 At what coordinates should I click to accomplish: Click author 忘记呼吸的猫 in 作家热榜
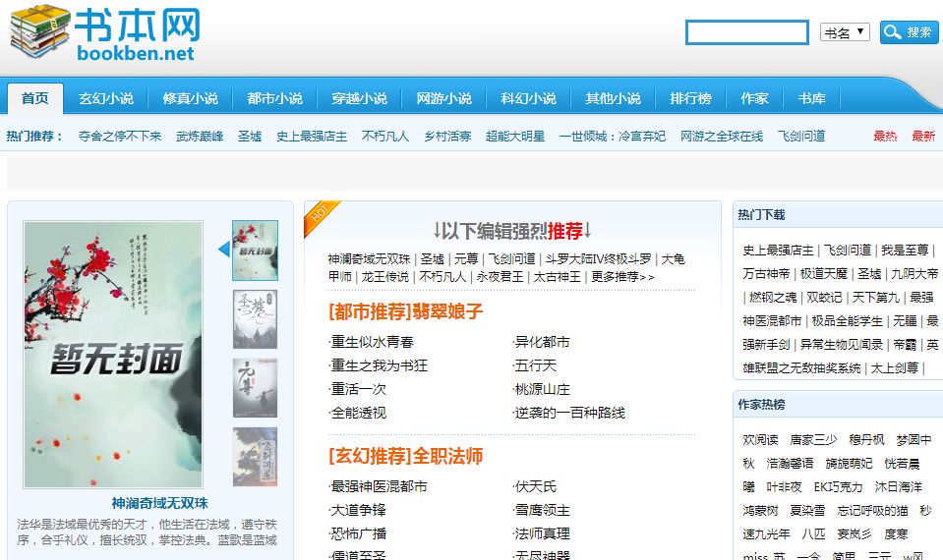pyautogui.click(x=872, y=511)
